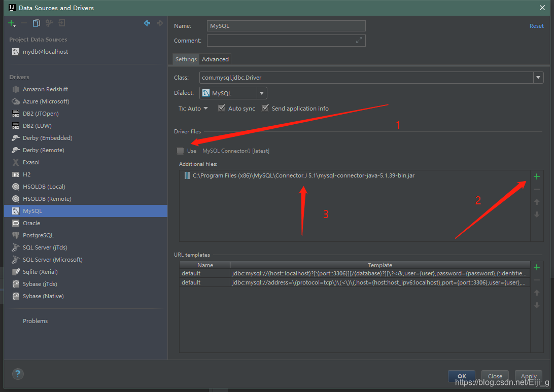Click the Comment input field

[286, 41]
